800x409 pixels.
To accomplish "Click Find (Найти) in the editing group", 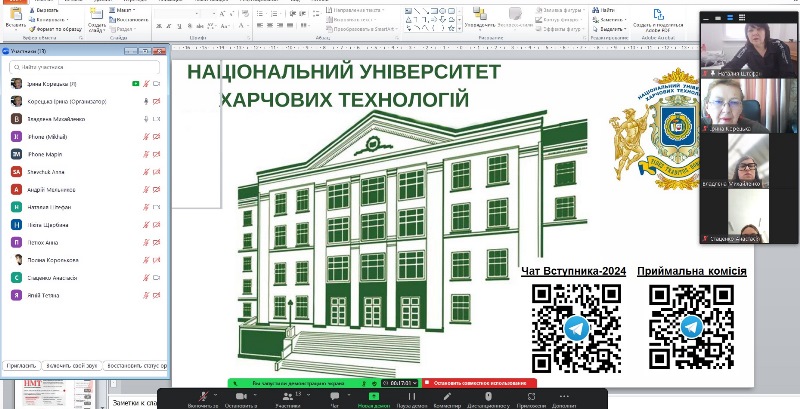I will (x=604, y=10).
